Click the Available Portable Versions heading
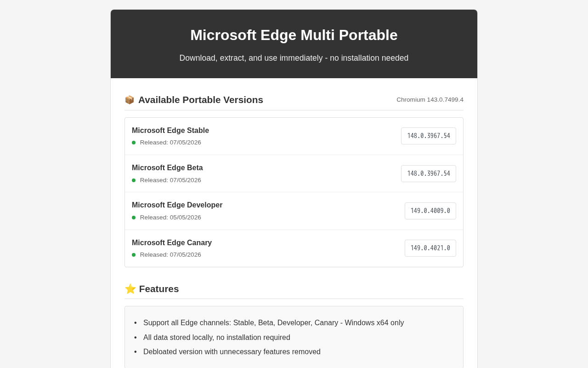Image resolution: width=588 pixels, height=368 pixels. pos(201,100)
